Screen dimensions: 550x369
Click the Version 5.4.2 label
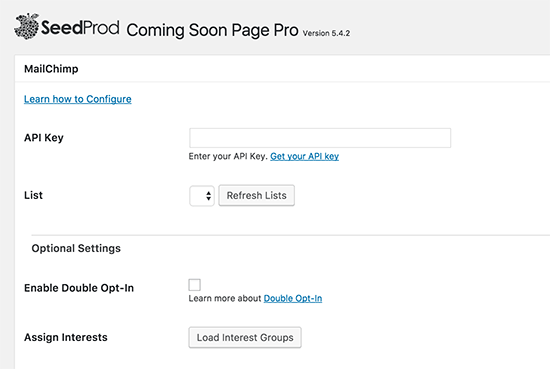pyautogui.click(x=326, y=33)
